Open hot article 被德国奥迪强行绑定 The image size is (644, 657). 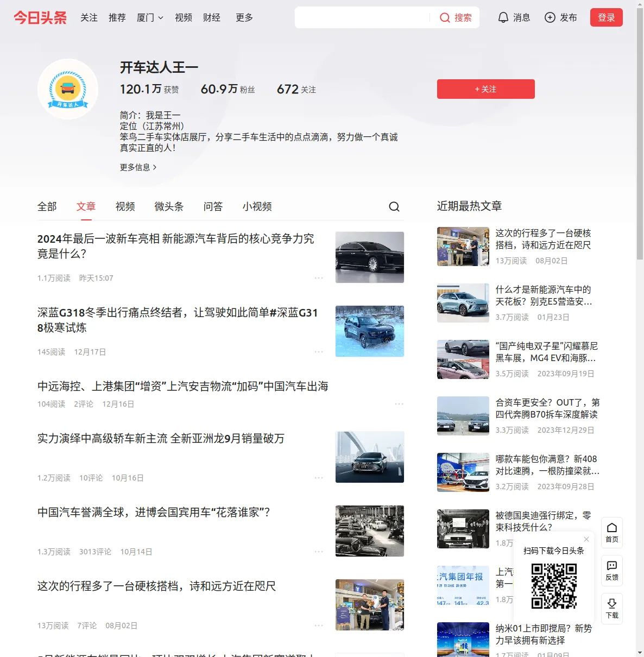544,521
